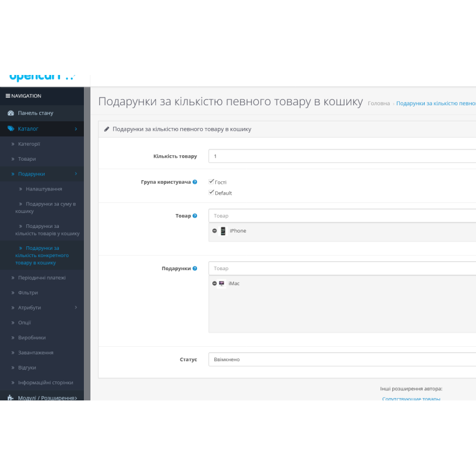Remove iPhone using its minus icon
The height and width of the screenshot is (476, 476).
coord(214,231)
